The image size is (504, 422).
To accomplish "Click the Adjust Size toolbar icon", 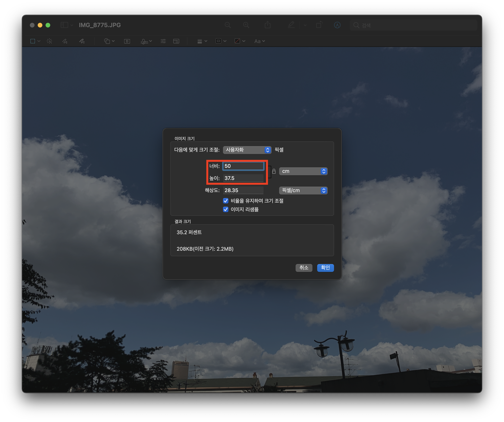I will 176,41.
